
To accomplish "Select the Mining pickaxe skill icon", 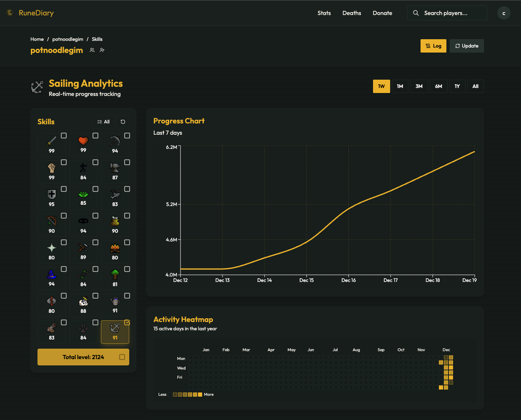I will (x=115, y=142).
